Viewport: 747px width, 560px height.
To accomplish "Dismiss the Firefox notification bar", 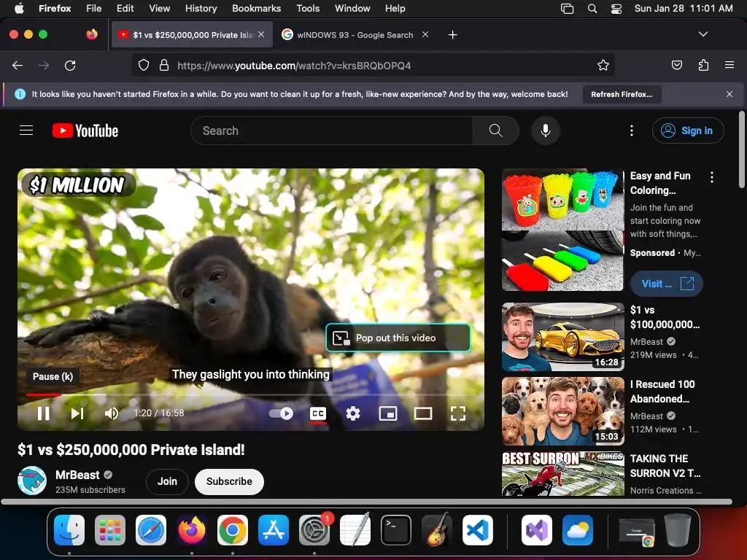I will [x=729, y=94].
